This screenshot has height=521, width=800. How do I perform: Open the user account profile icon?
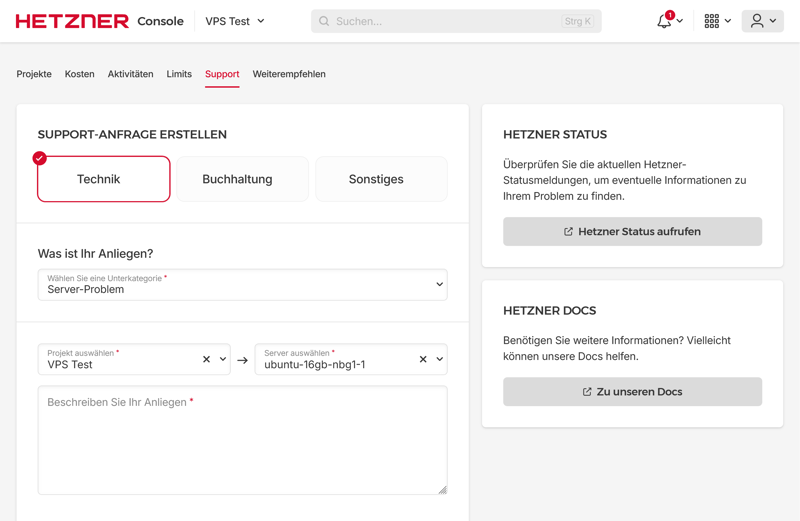tap(758, 21)
